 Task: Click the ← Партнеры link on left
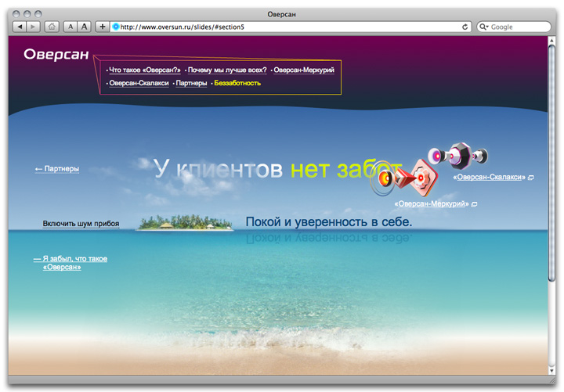point(57,168)
